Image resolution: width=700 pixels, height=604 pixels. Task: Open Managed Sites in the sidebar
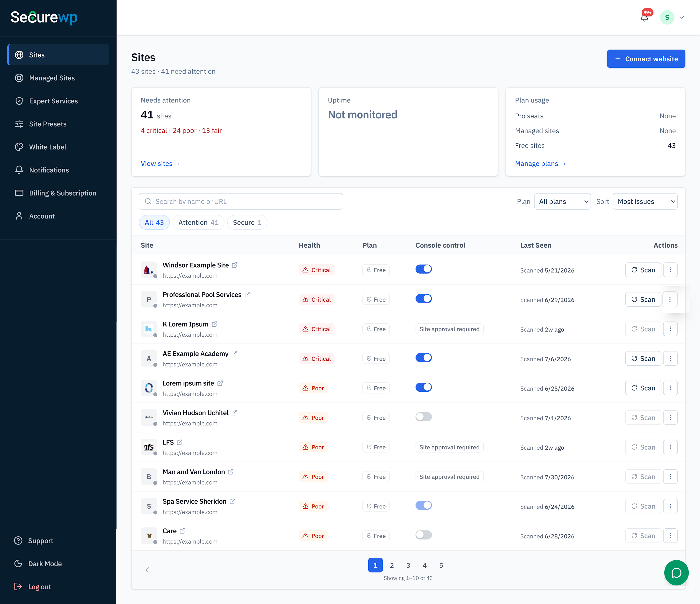[58, 78]
